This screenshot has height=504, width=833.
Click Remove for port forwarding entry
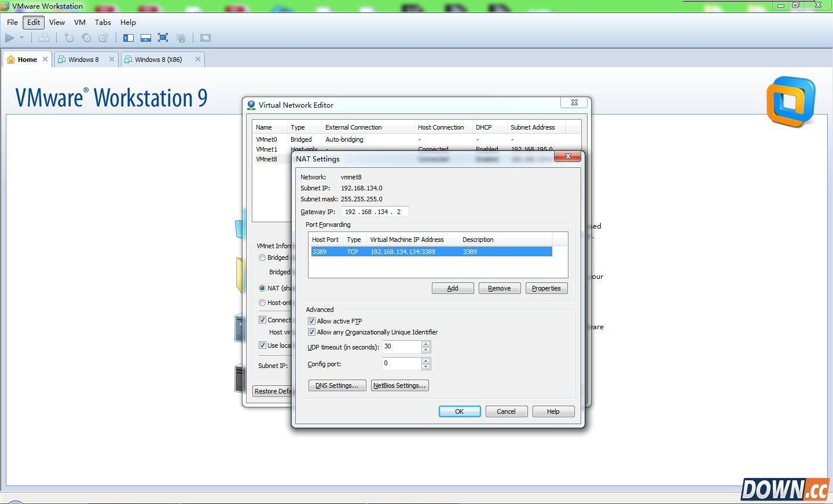pos(499,288)
